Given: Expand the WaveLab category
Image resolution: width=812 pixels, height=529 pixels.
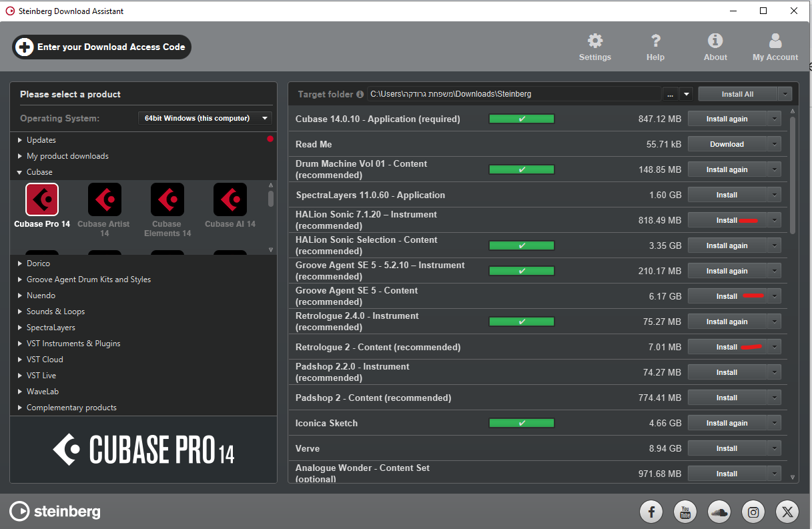Looking at the screenshot, I should [x=20, y=392].
